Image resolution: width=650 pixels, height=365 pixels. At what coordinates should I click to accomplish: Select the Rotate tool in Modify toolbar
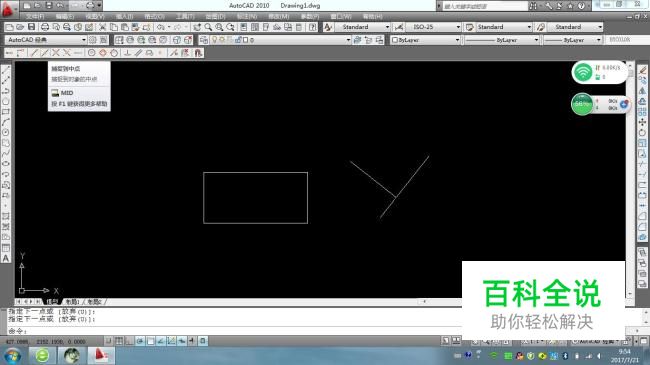(x=642, y=133)
